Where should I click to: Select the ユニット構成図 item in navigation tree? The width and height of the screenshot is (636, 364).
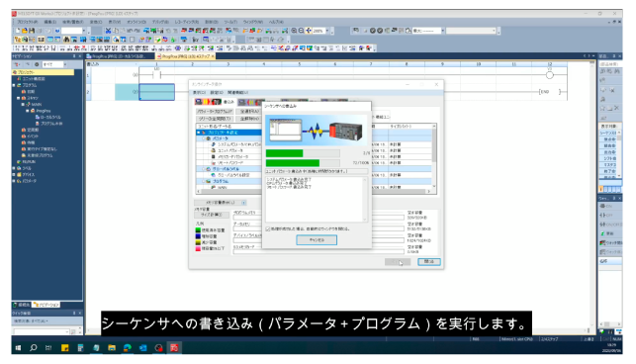[x=34, y=79]
